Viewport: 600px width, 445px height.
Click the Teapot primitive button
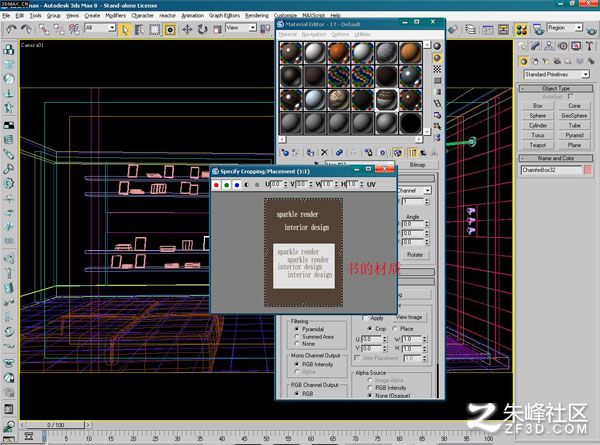click(538, 145)
